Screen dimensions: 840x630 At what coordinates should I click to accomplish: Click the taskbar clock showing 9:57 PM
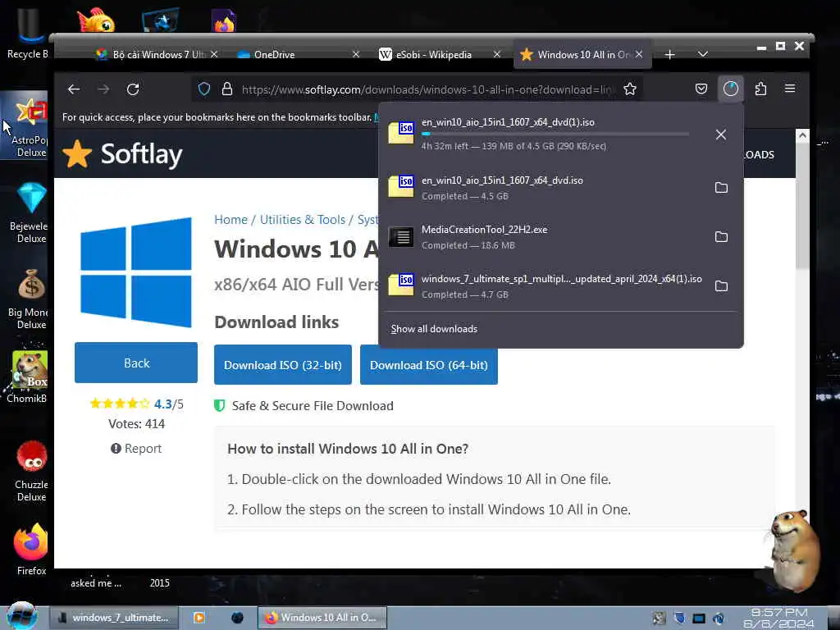coord(779,618)
